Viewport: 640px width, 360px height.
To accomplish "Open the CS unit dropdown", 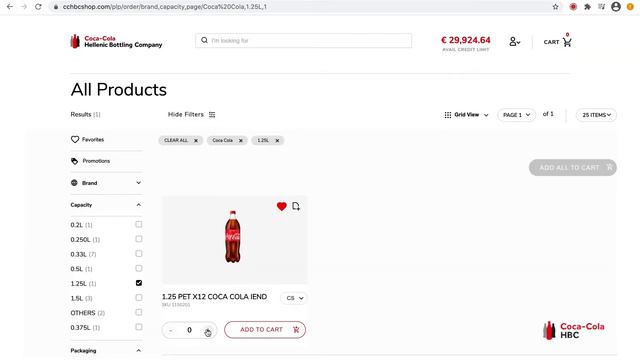I will 294,298.
